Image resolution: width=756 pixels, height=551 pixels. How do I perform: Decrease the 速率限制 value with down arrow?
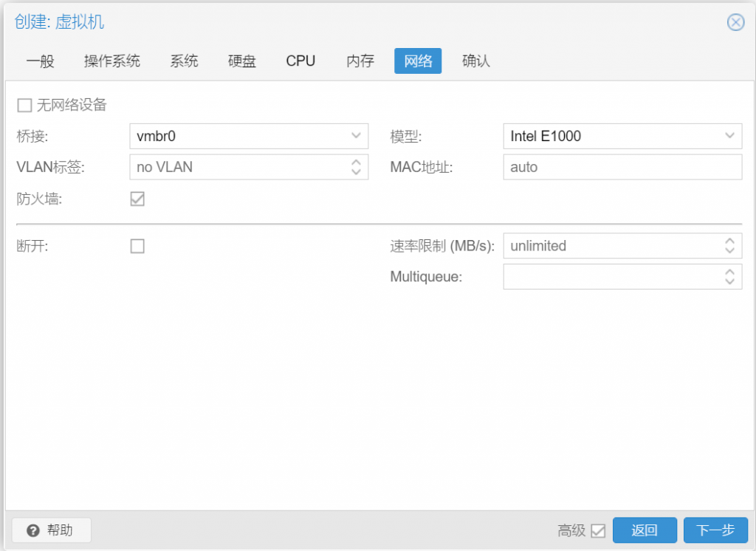point(731,250)
